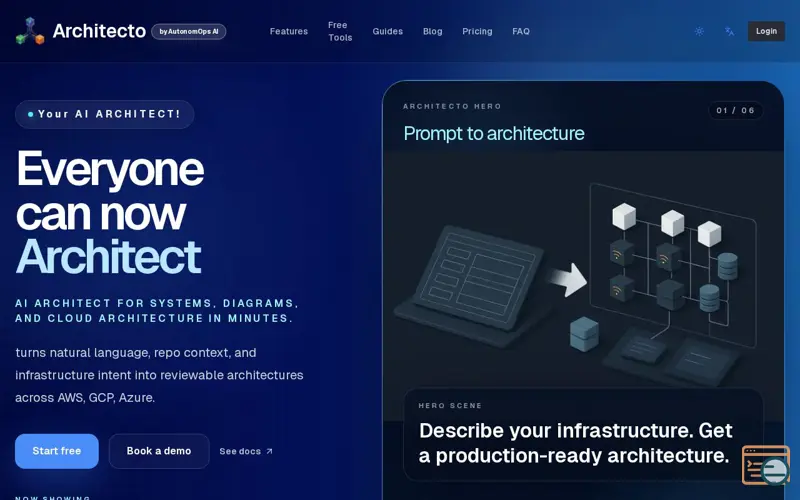800x500 pixels.
Task: Open the Blog link in navigation
Action: pyautogui.click(x=433, y=31)
